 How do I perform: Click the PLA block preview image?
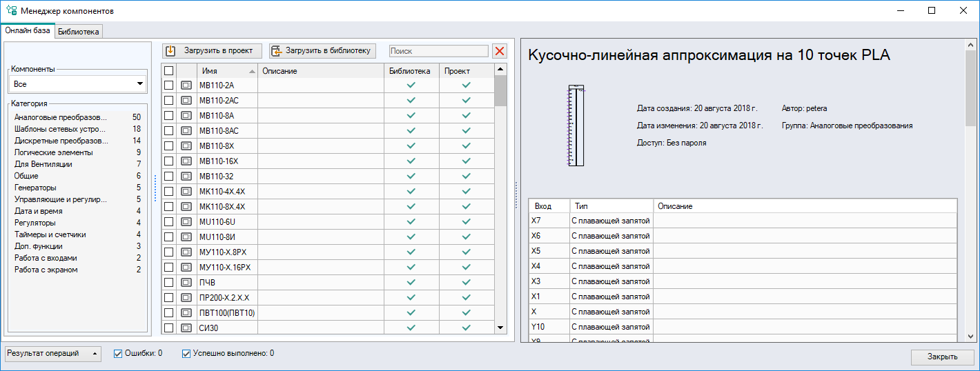point(576,126)
